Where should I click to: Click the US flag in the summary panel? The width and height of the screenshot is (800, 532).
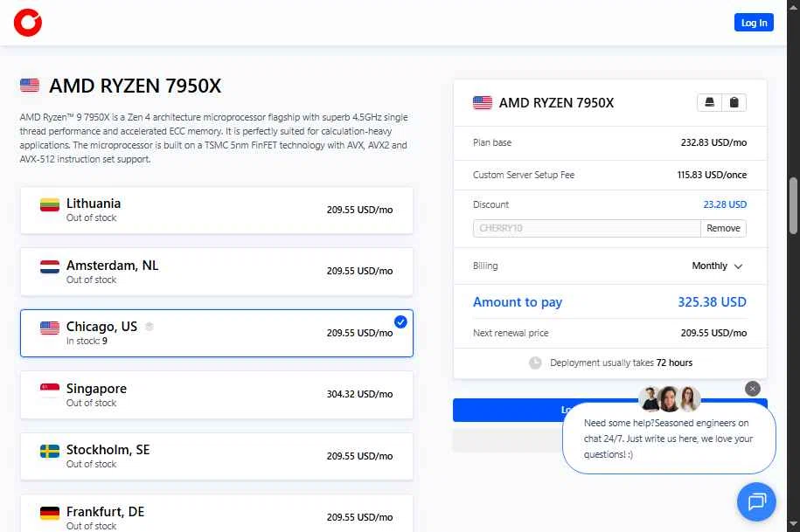click(x=482, y=102)
